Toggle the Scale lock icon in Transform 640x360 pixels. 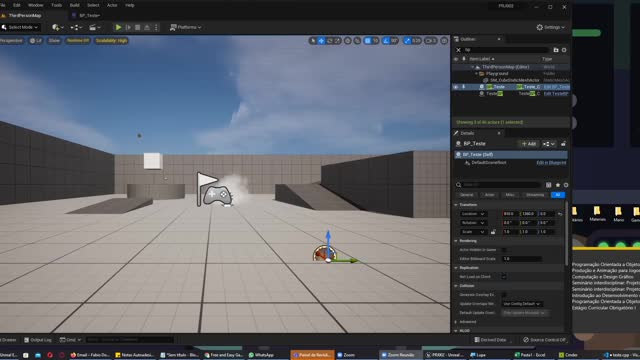493,232
